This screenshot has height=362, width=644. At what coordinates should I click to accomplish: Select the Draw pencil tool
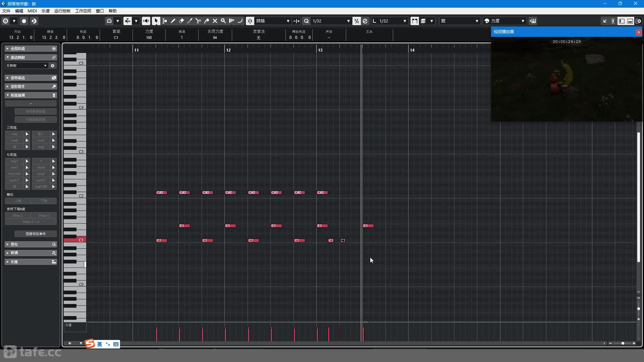coord(173,21)
